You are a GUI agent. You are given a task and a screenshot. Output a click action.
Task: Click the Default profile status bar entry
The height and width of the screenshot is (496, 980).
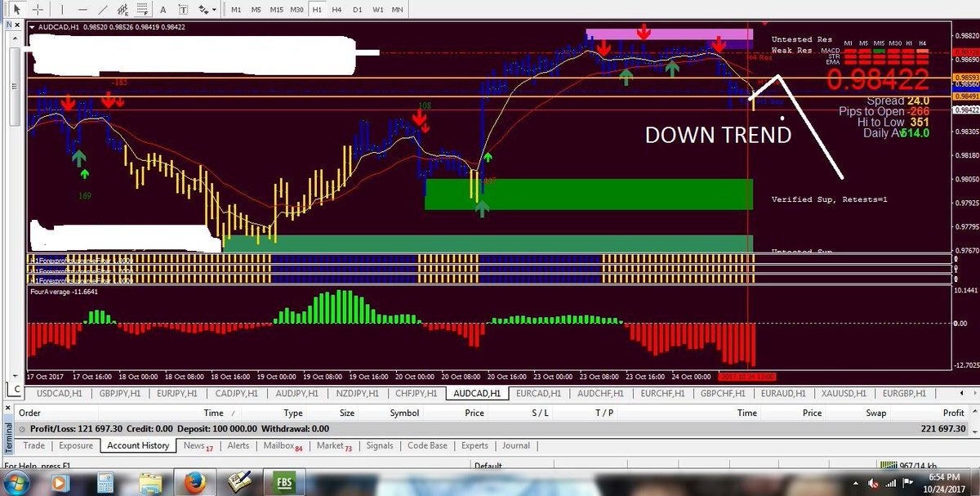point(488,467)
